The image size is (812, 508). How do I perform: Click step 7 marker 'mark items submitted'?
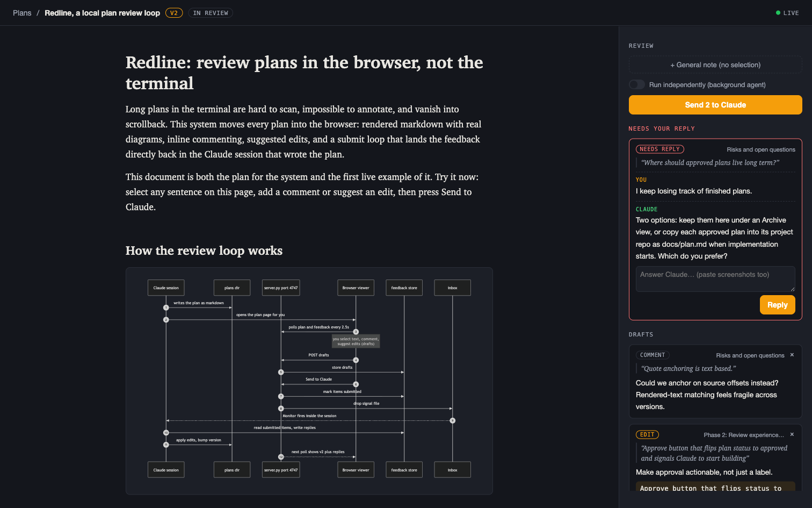coord(281,396)
